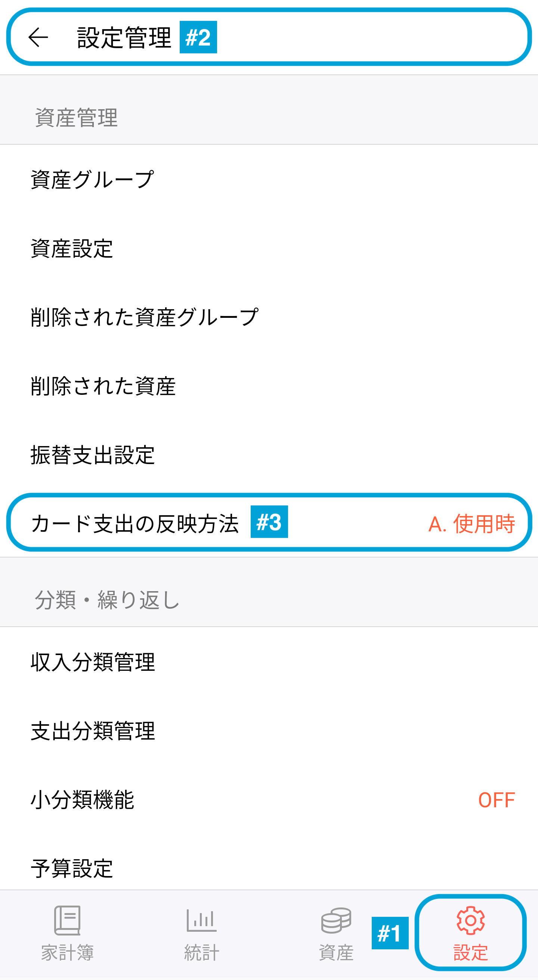The height and width of the screenshot is (980, 538).
Task: Open the 資産 coins icon
Action: 336,920
